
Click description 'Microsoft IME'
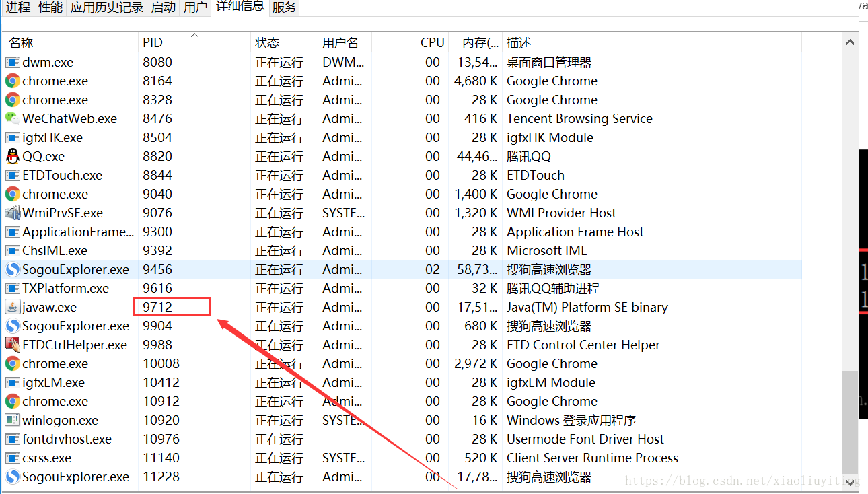547,250
